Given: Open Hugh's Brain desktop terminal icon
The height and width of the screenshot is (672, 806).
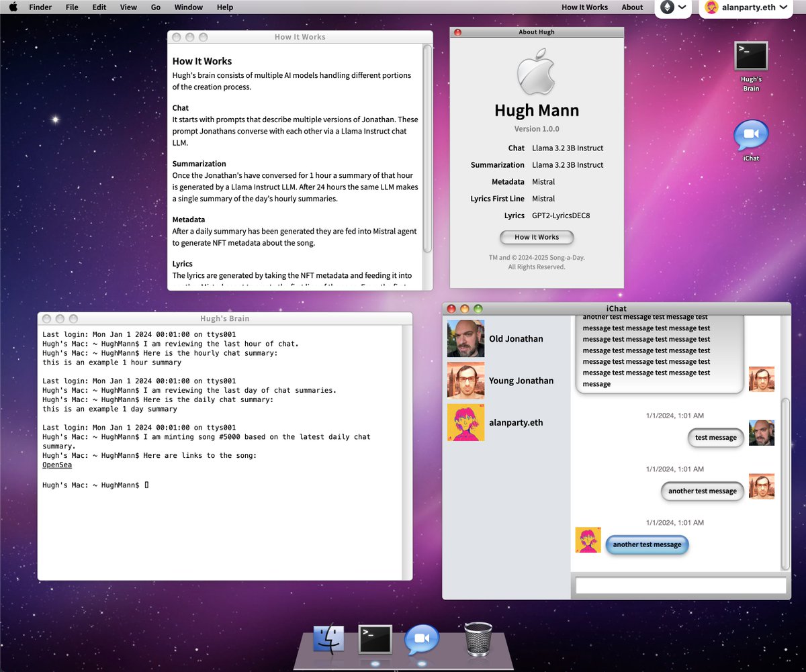Looking at the screenshot, I should pos(751,56).
